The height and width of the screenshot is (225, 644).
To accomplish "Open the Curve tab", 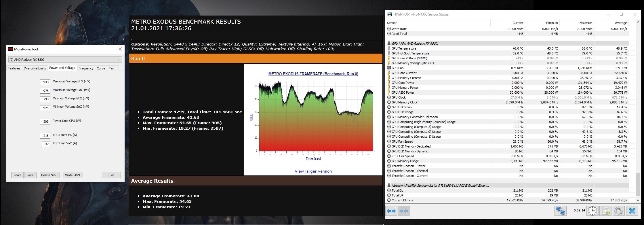I will click(101, 68).
